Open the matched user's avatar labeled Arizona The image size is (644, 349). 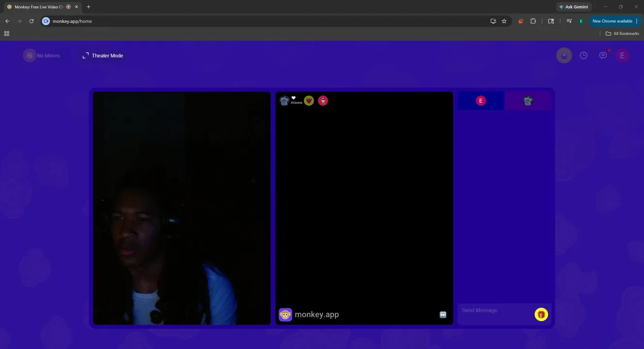tap(284, 100)
